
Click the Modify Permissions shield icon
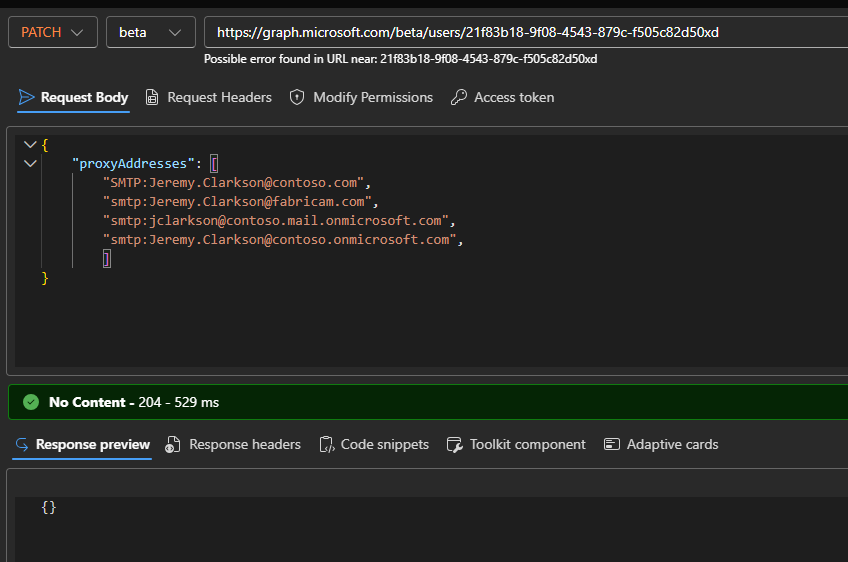coord(296,97)
